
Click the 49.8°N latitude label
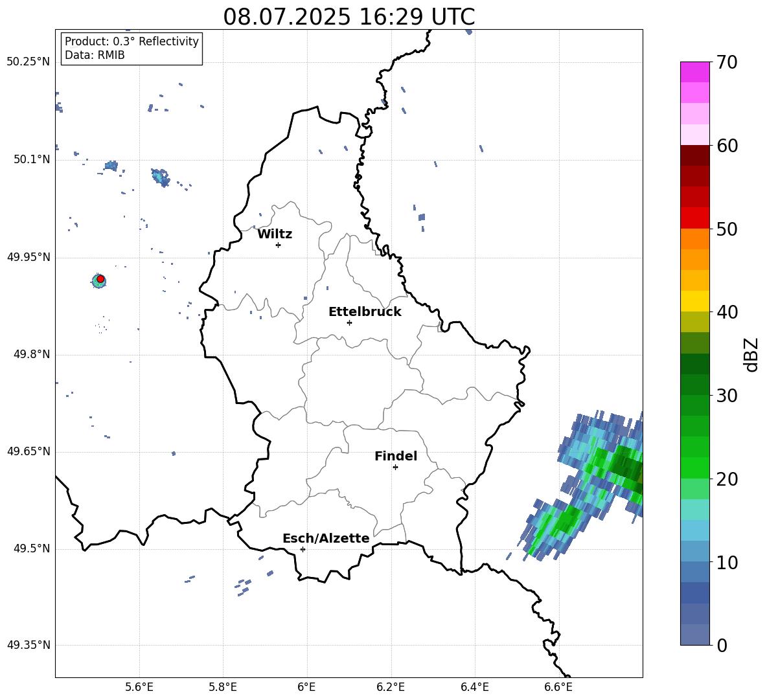pyautogui.click(x=32, y=354)
